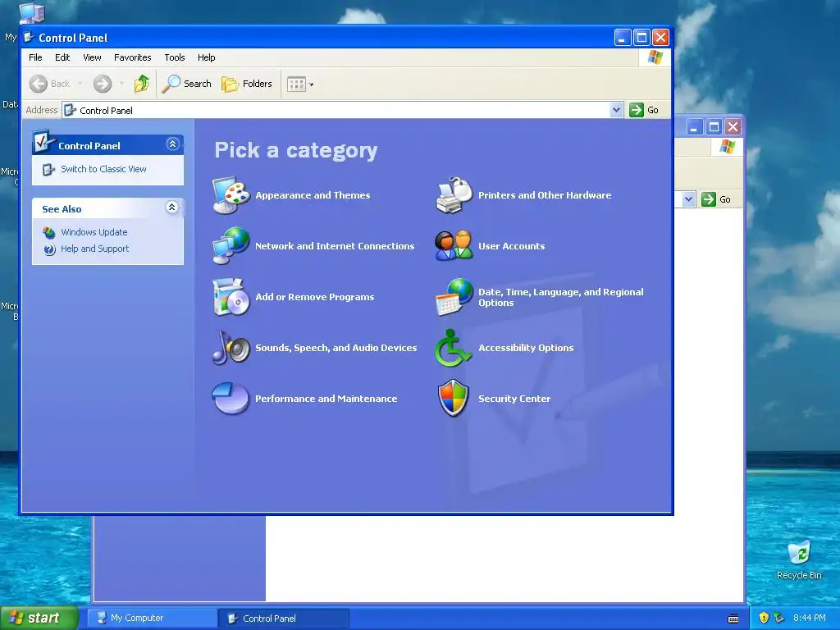
Task: Click the User Accounts people icon
Action: click(x=454, y=245)
